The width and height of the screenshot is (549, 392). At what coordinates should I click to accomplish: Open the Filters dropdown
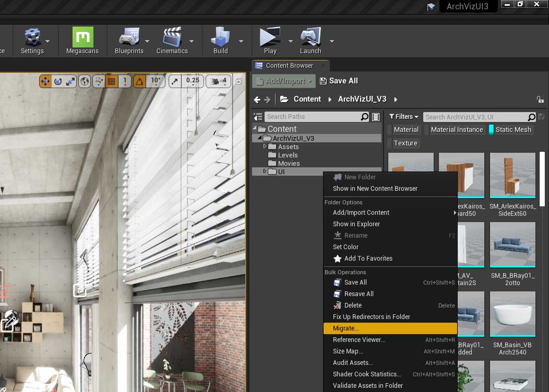tap(404, 117)
